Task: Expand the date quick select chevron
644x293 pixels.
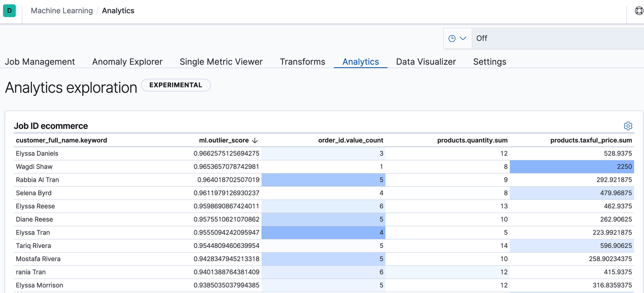Action: 463,38
